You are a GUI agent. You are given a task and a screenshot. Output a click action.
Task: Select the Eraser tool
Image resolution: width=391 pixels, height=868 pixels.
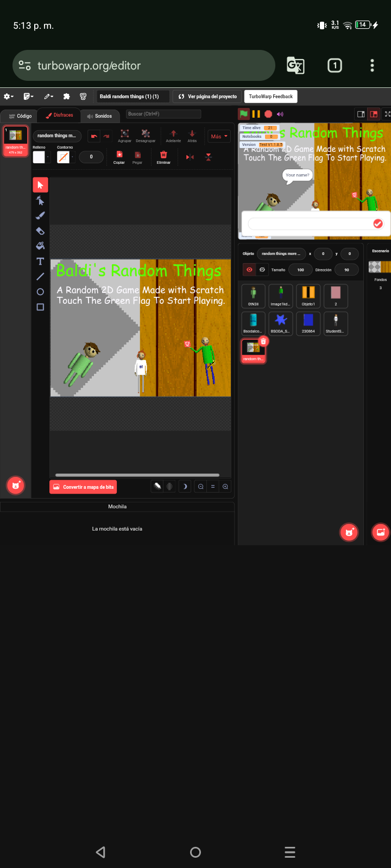pyautogui.click(x=40, y=231)
